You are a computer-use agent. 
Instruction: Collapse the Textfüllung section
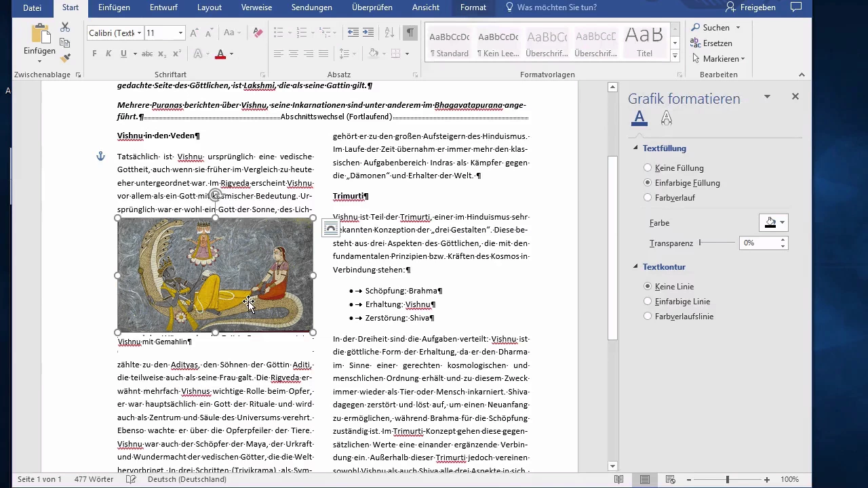[x=636, y=148]
